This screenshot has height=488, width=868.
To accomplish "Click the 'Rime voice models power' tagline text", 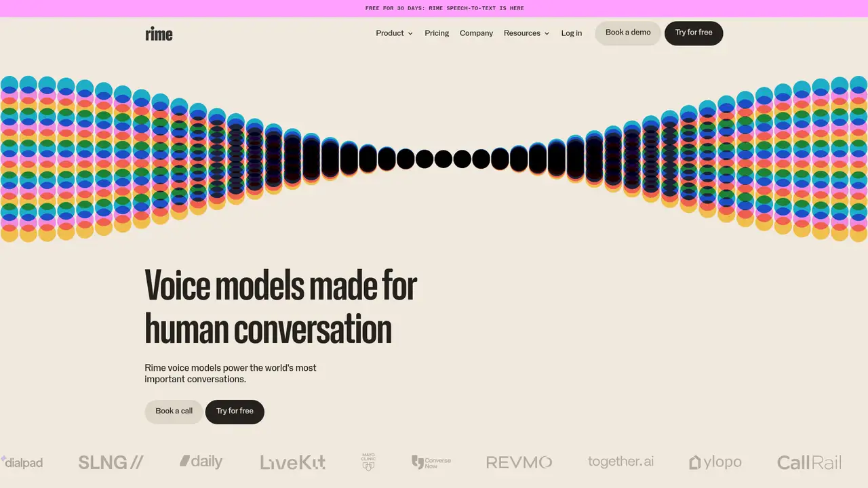I will pos(231,373).
